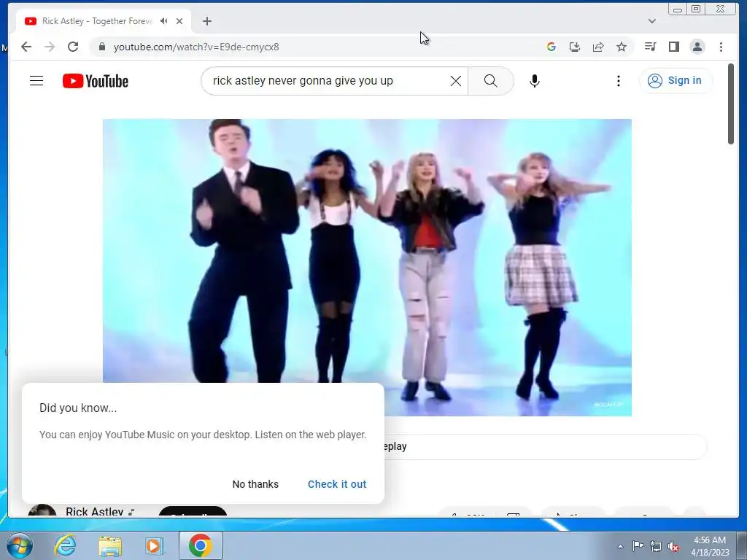The width and height of the screenshot is (747, 560).
Task: Search with your voice microphone
Action: point(535,81)
